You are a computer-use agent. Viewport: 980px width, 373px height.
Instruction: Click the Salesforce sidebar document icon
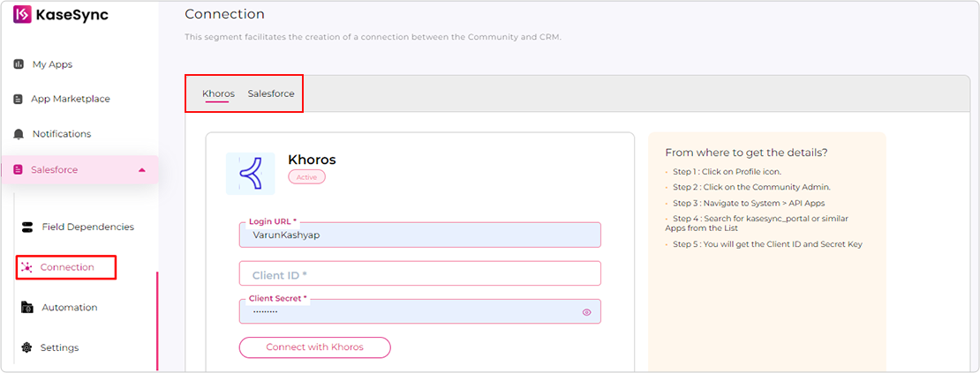tap(19, 169)
